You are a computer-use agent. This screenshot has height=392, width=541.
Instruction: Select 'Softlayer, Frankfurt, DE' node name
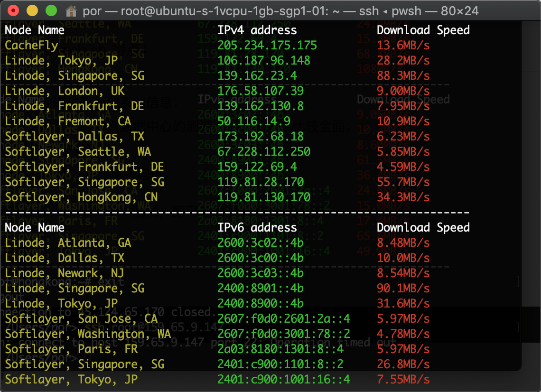84,167
